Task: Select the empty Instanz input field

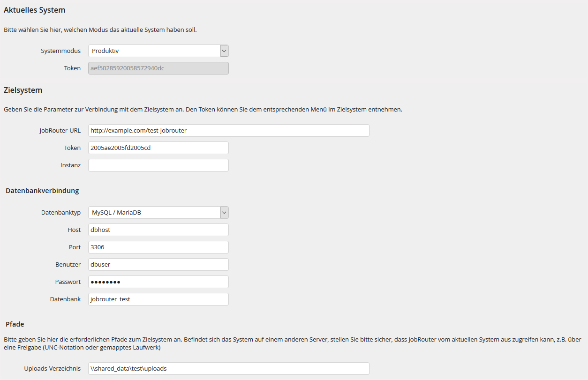Action: pos(158,165)
